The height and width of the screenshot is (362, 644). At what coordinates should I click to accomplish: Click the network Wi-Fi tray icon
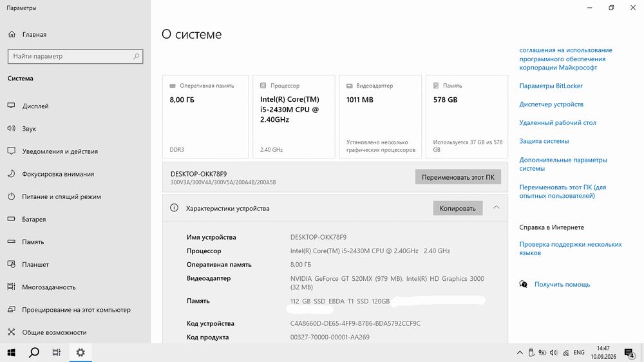(565, 353)
